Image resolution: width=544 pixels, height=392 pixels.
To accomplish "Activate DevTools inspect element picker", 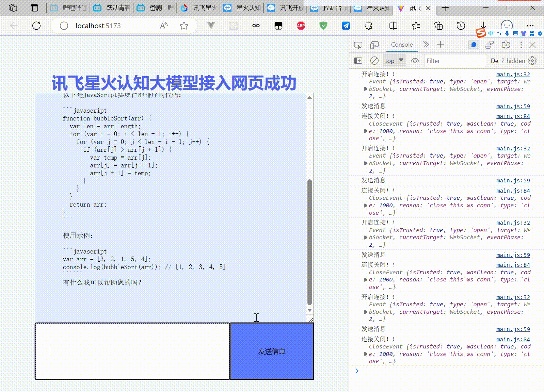I will click(x=358, y=45).
